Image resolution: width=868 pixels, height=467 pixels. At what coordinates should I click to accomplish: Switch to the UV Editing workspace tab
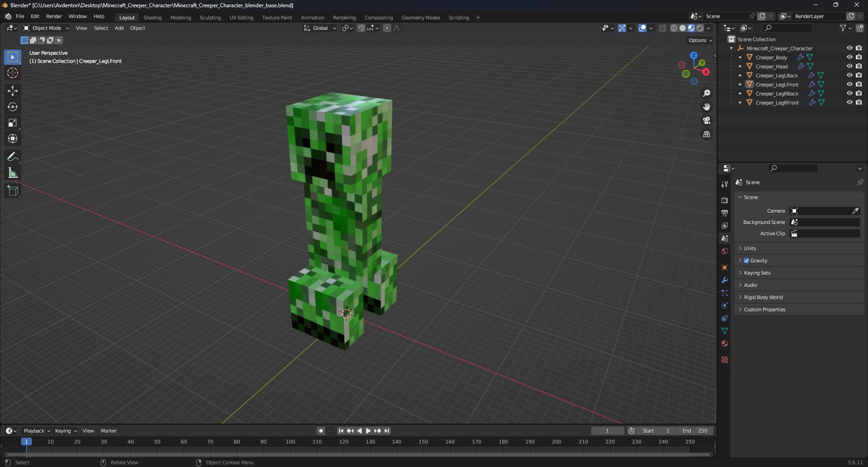241,18
